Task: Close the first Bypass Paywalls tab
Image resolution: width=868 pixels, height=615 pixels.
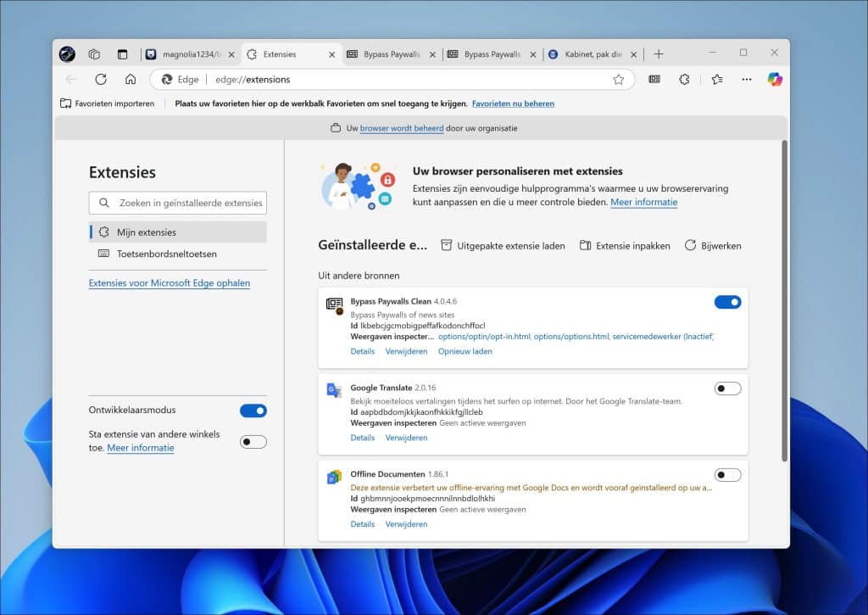Action: tap(432, 54)
